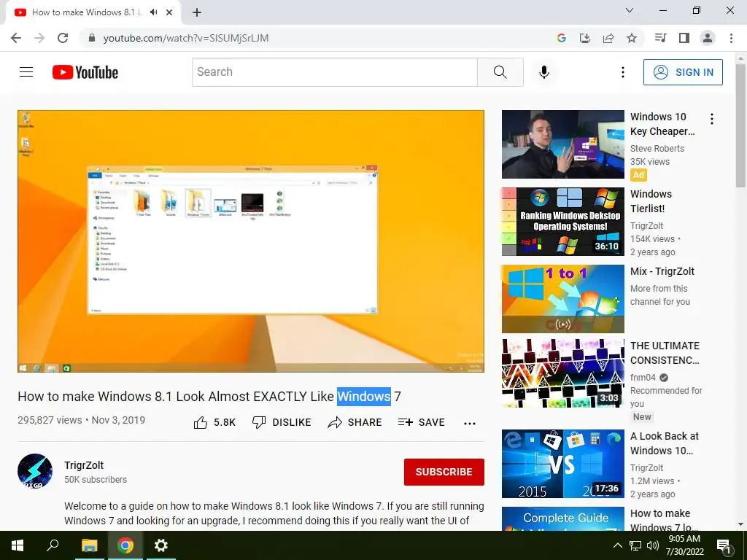Open A Look Back at Windows 10 title
747x560 pixels.
pos(664,443)
